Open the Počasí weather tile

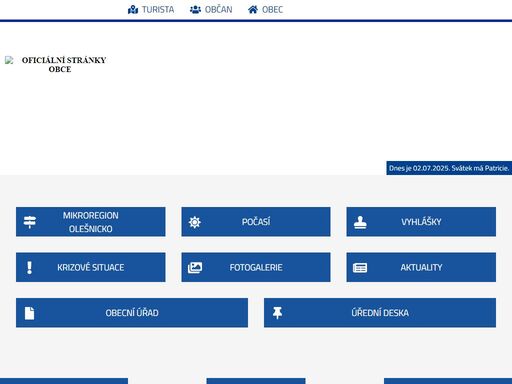(256, 222)
